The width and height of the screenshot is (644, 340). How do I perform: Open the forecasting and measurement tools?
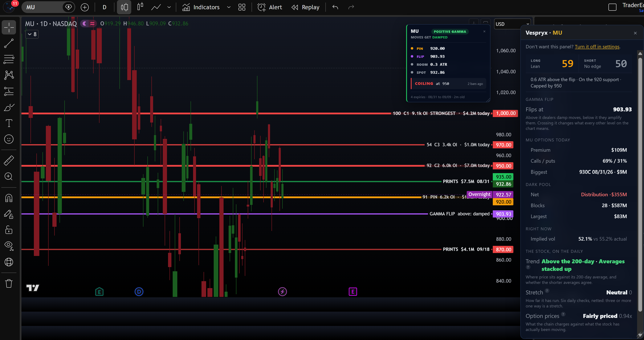9,91
